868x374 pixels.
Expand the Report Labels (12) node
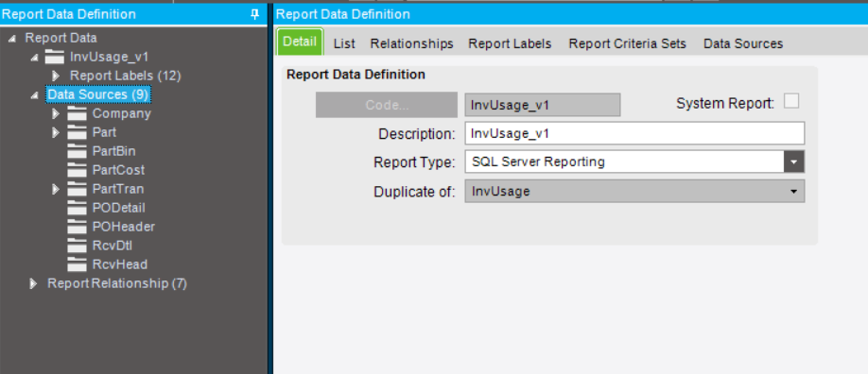[56, 76]
